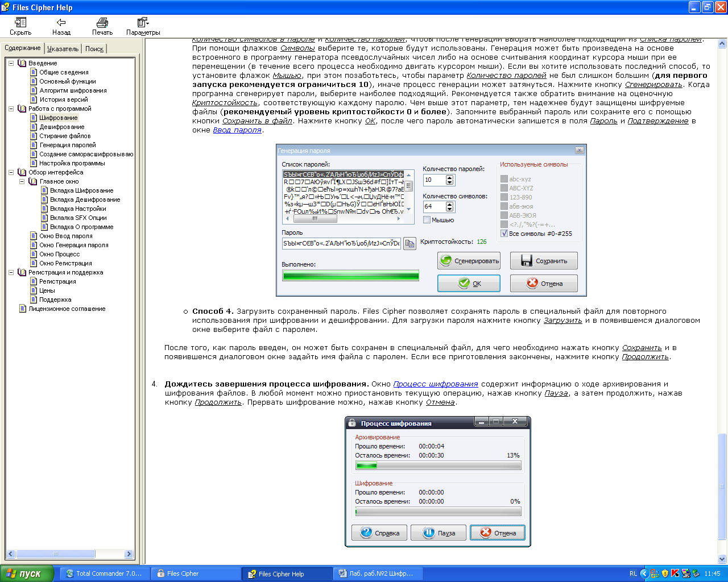
Task: Follow the Процесс шифрования link
Action: [436, 384]
